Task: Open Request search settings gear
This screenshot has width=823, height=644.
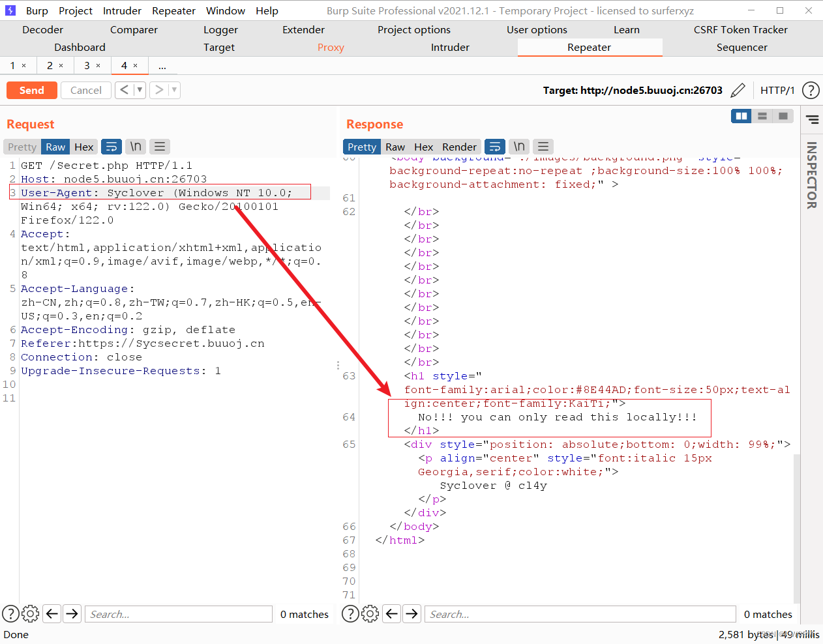Action: (x=31, y=613)
